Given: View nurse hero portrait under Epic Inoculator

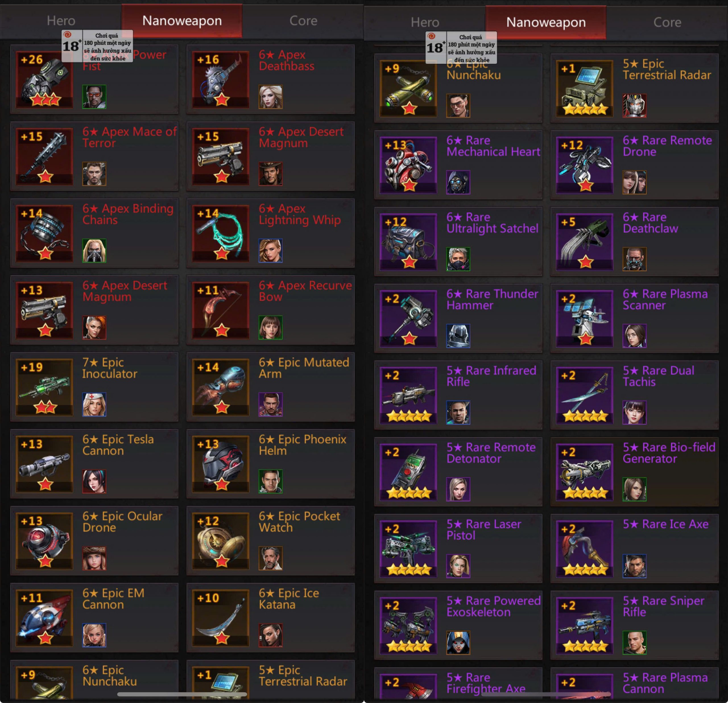Looking at the screenshot, I should pyautogui.click(x=94, y=405).
